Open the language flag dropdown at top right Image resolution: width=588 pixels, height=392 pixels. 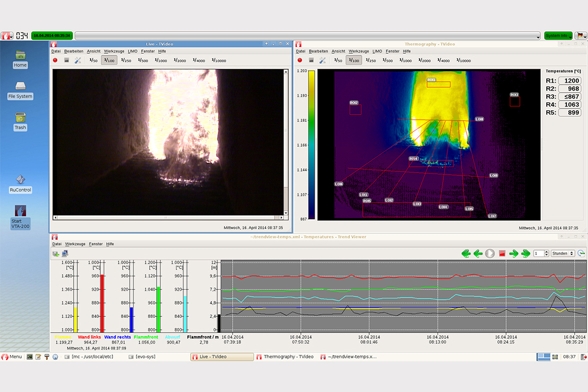click(581, 35)
